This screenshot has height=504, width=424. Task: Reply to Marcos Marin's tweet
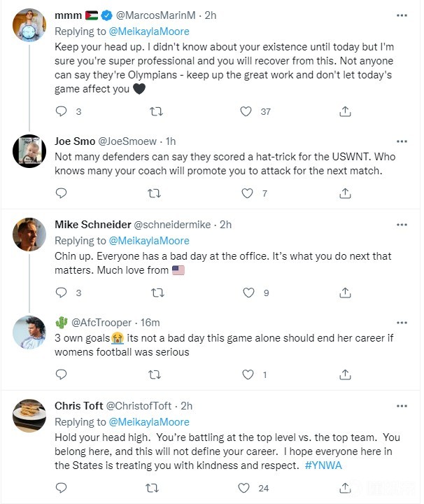click(61, 111)
